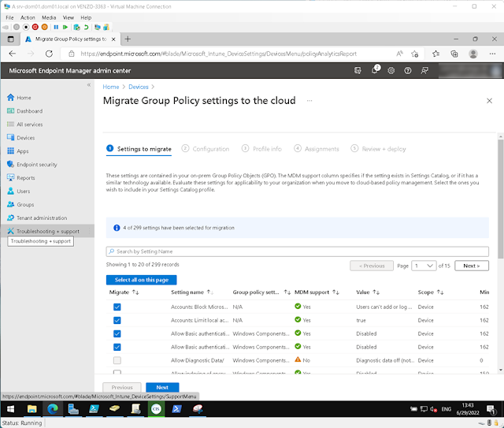Uncheck second Allow Basic authentication checkbox
Image resolution: width=504 pixels, height=428 pixels.
click(x=117, y=348)
